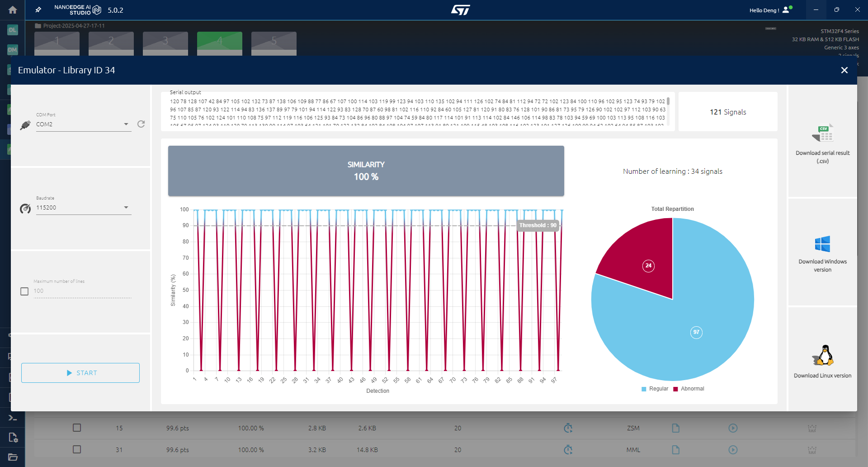
Task: Click the Abnormal legend swatch
Action: click(675, 389)
